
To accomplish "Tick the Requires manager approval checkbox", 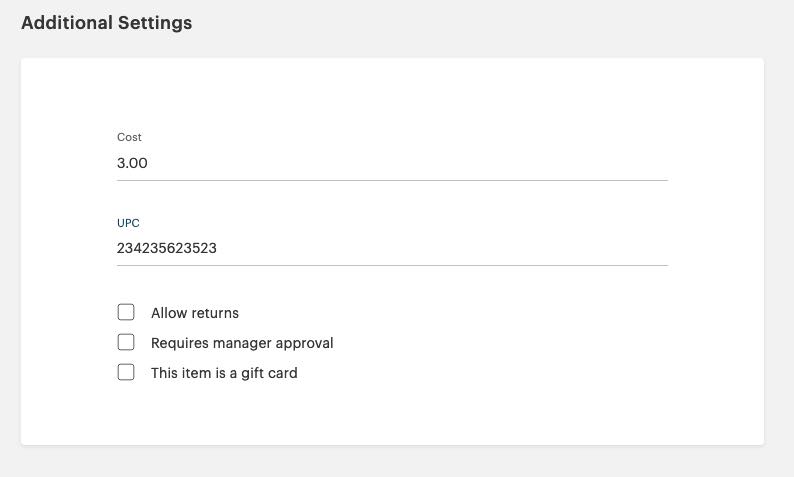I will coord(126,343).
